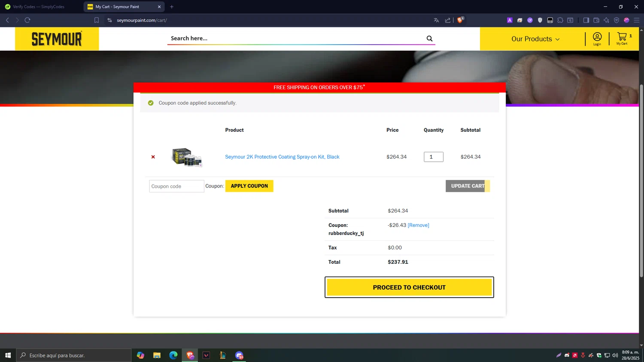The width and height of the screenshot is (644, 362).
Task: Toggle the browser sidebar panel icon
Action: pyautogui.click(x=586, y=20)
